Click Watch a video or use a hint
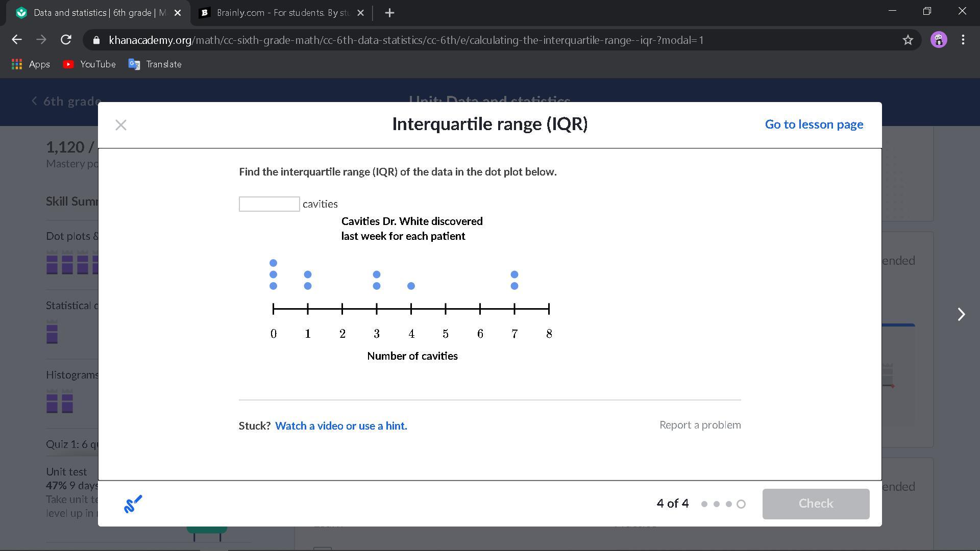This screenshot has height=551, width=980. coord(341,425)
